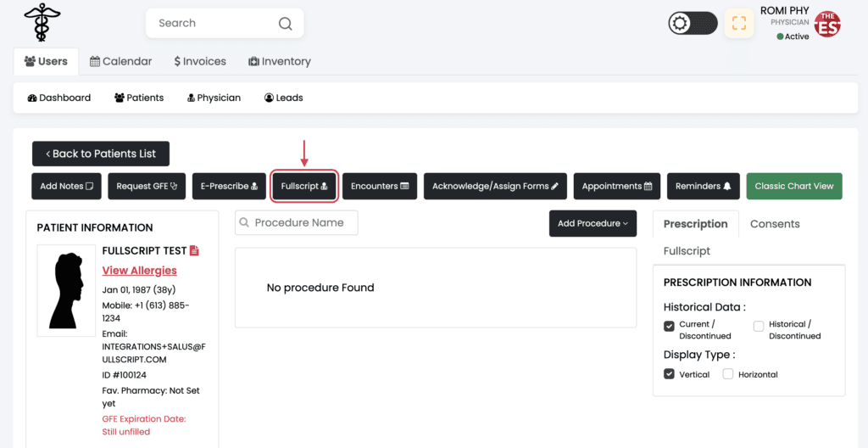Click the Jan 01, 1987 (38y) birthdate

point(139,289)
